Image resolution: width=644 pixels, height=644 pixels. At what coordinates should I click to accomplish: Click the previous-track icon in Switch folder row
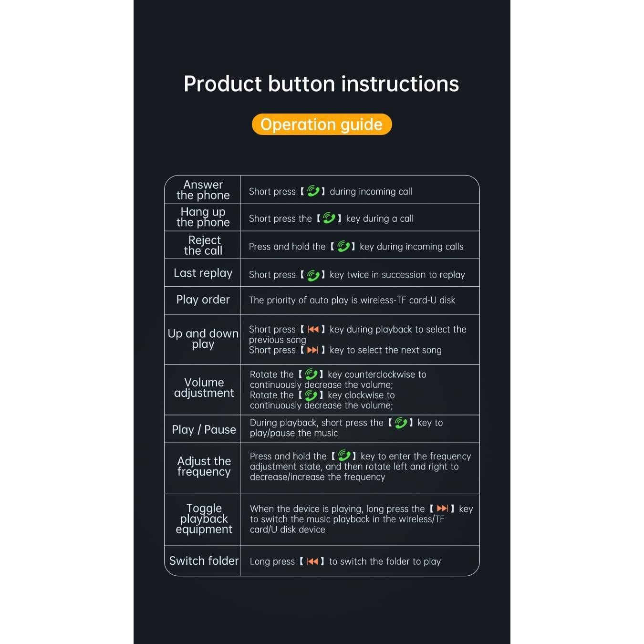click(312, 561)
